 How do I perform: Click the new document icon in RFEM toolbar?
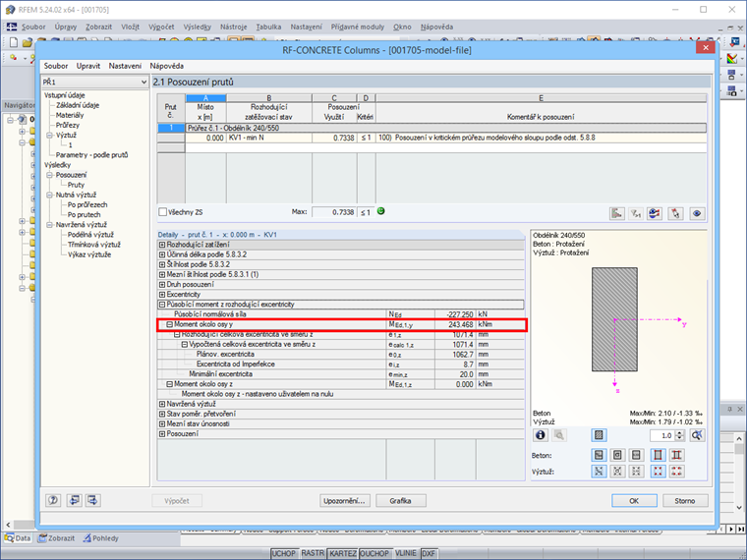[14, 42]
